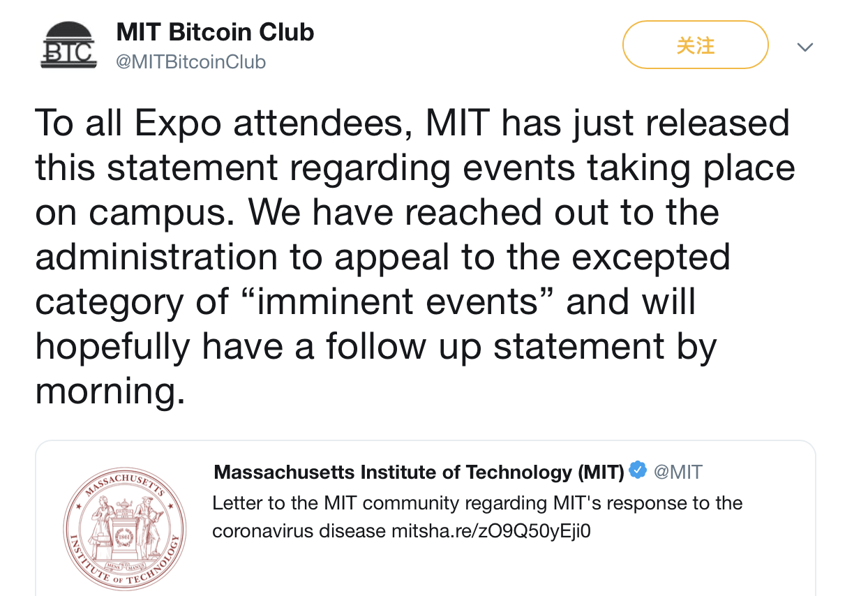Click the words coronavirus disease in quoted tweet
Screen dimensions: 868x596
coord(299,531)
